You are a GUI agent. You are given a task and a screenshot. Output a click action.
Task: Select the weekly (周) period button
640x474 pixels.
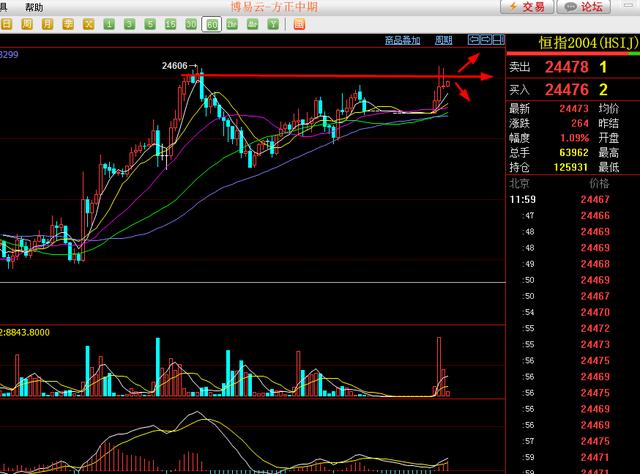coord(27,23)
